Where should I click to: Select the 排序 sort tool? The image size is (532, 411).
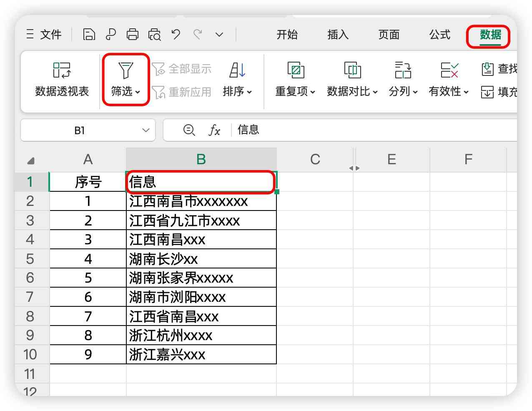236,79
